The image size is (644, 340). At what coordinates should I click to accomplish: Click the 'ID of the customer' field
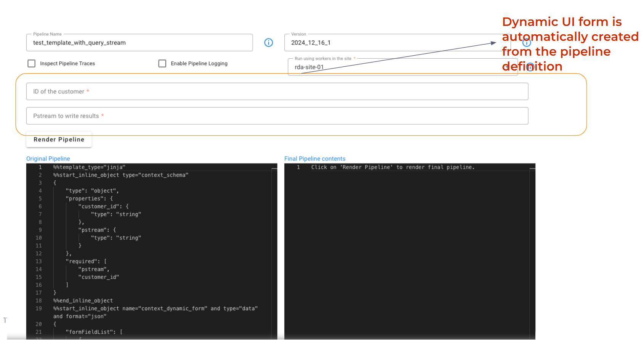[x=277, y=91]
